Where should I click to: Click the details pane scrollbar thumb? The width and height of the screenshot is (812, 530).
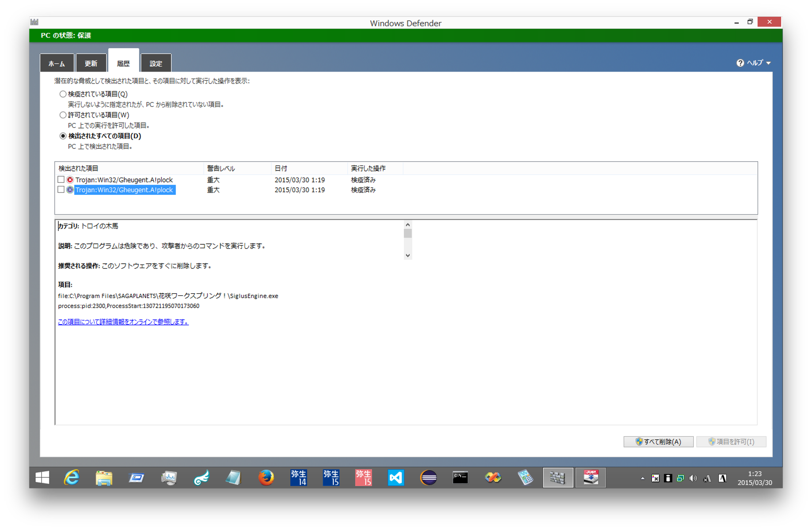click(x=408, y=233)
